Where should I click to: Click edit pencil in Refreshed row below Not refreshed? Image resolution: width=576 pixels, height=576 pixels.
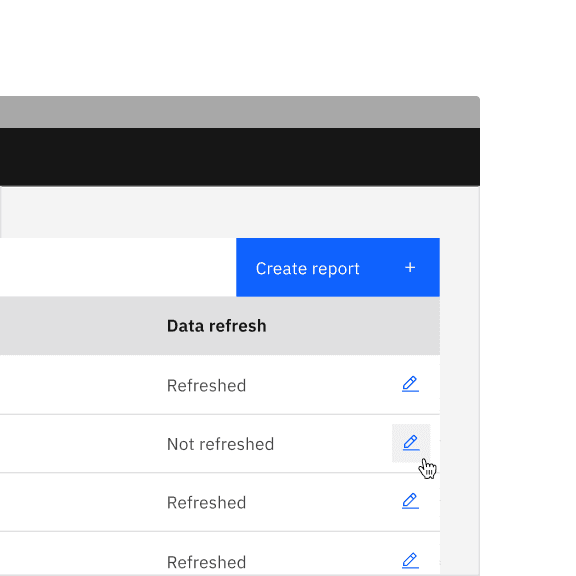tap(410, 501)
